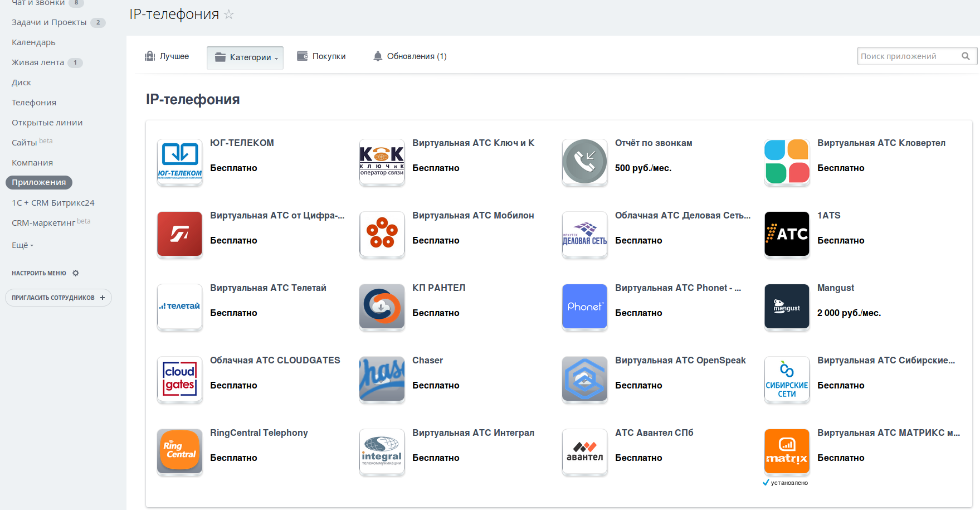Open Диск in sidebar
The width and height of the screenshot is (980, 510).
point(21,82)
